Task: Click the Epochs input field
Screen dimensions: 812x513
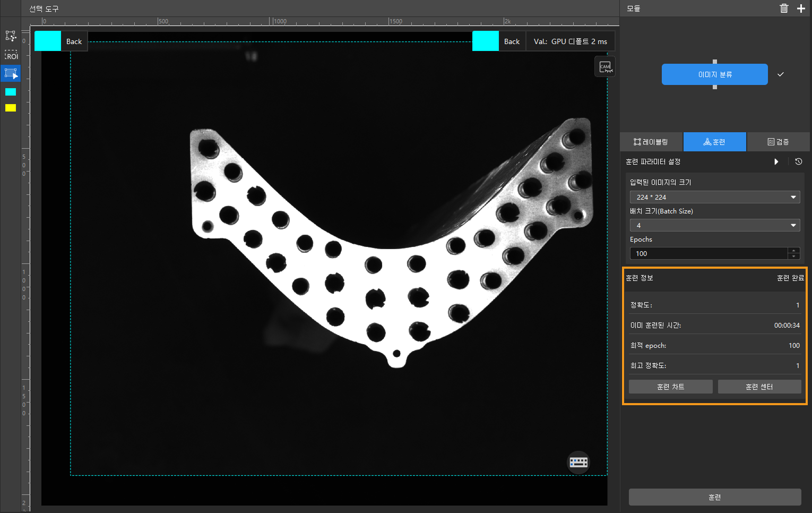Action: [709, 253]
